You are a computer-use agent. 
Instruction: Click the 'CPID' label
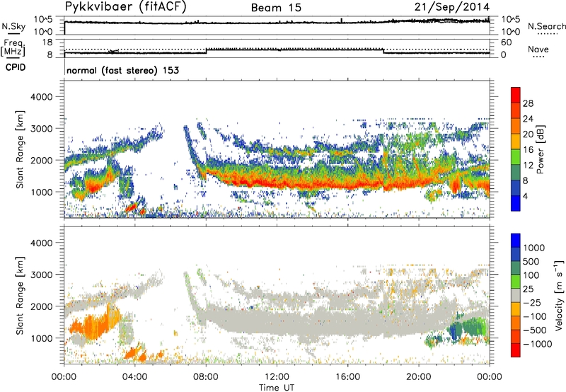[x=16, y=67]
